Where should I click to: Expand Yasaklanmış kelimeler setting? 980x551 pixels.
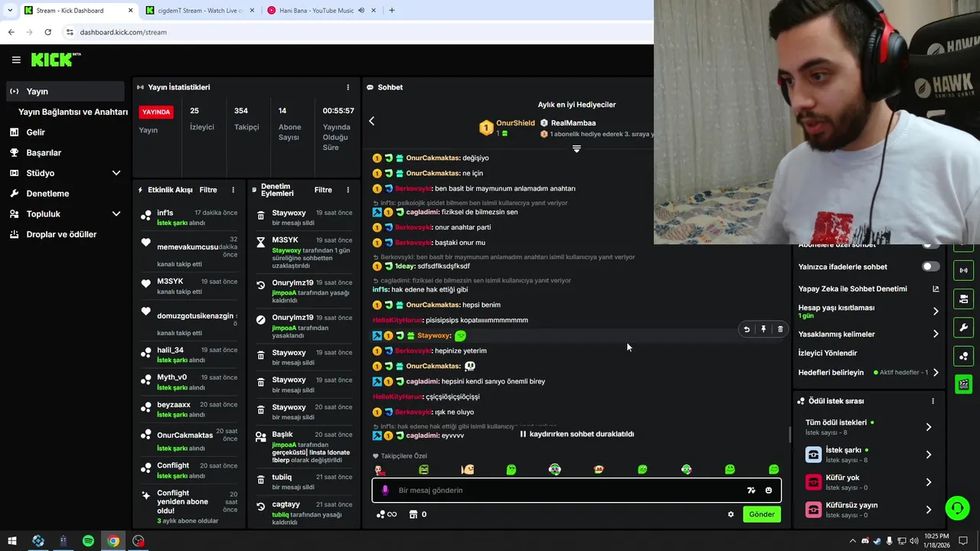click(x=869, y=334)
